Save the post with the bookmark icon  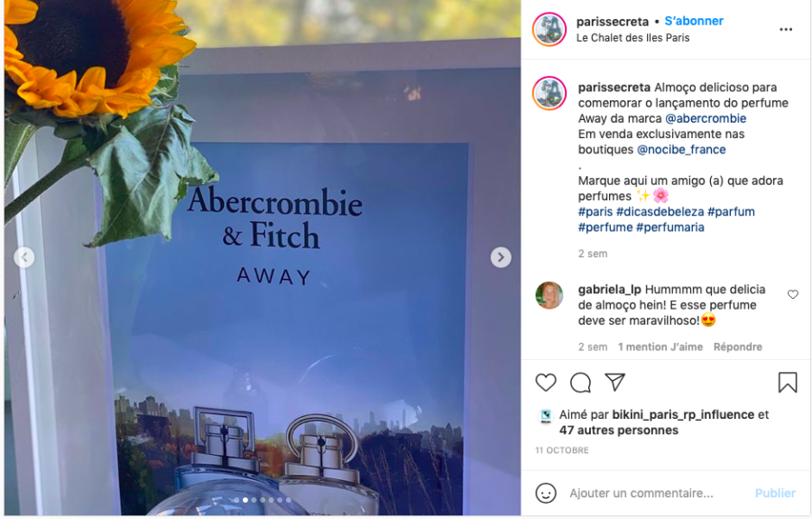pyautogui.click(x=787, y=383)
